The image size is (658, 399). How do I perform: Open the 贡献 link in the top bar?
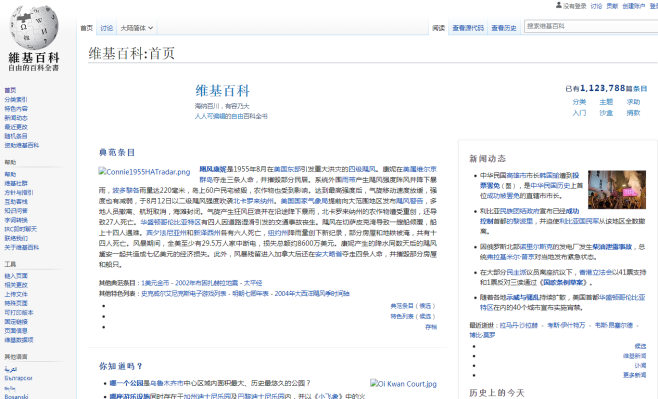point(612,6)
